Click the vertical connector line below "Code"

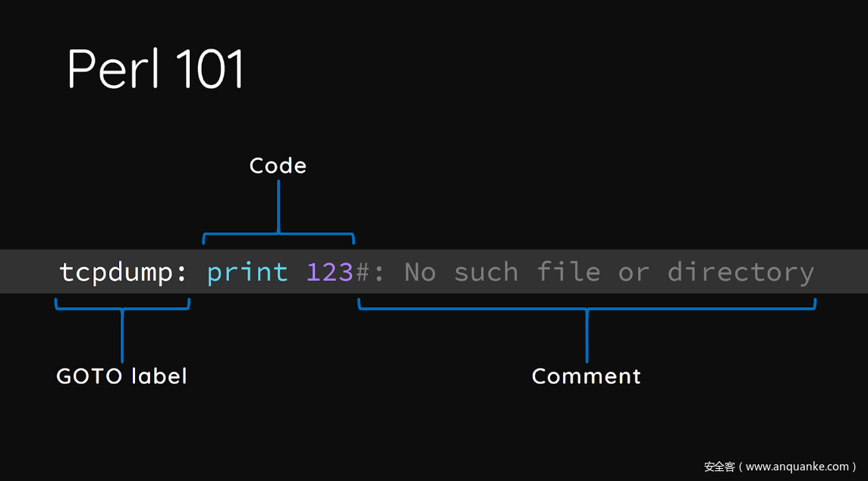point(278,205)
